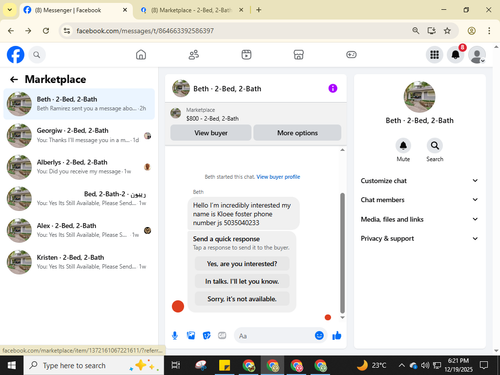Open the Task View taskbar icon
Viewport: 500px width, 375px height.
pos(175,366)
